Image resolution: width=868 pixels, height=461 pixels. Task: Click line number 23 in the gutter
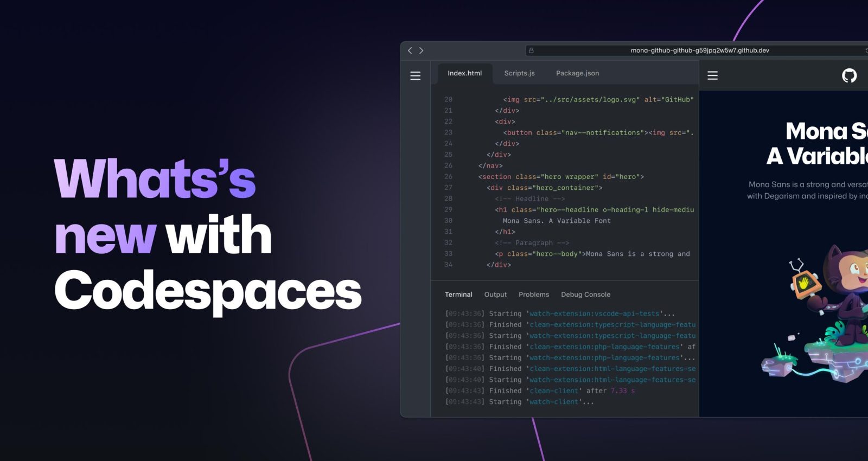(448, 133)
